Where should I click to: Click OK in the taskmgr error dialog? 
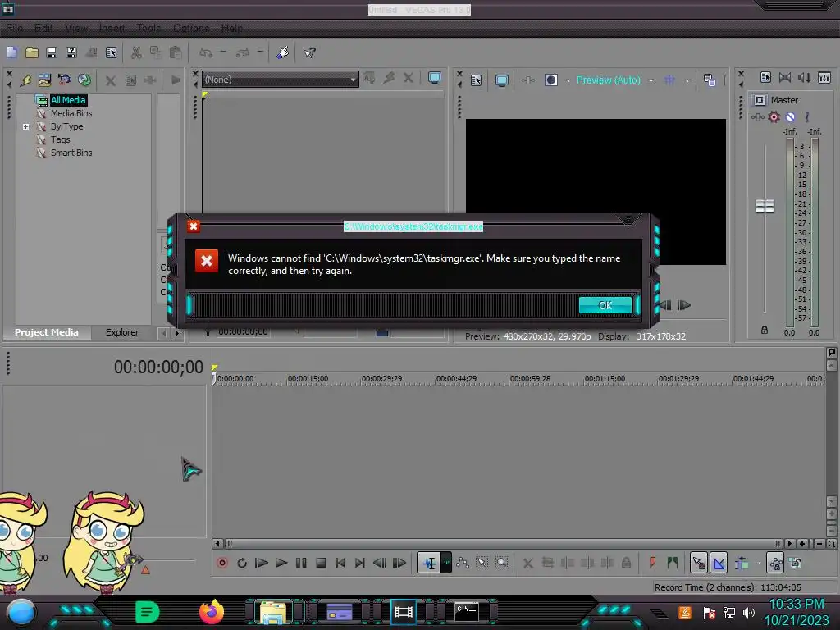click(x=605, y=305)
